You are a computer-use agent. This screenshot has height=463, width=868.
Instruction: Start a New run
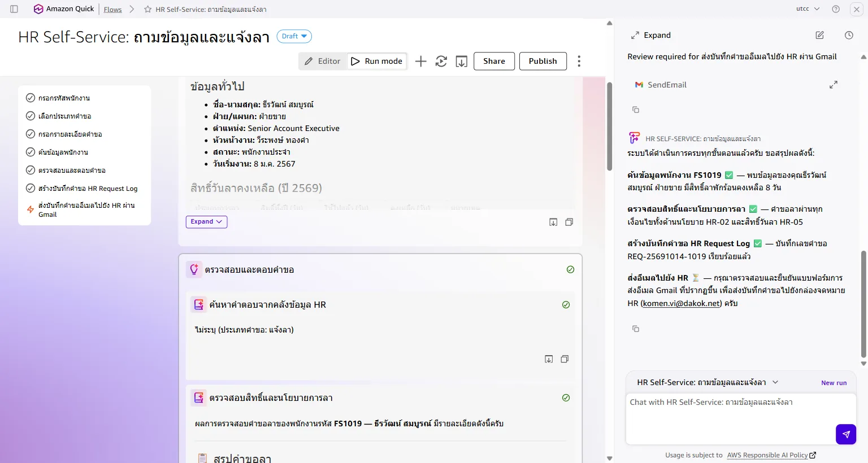click(834, 383)
